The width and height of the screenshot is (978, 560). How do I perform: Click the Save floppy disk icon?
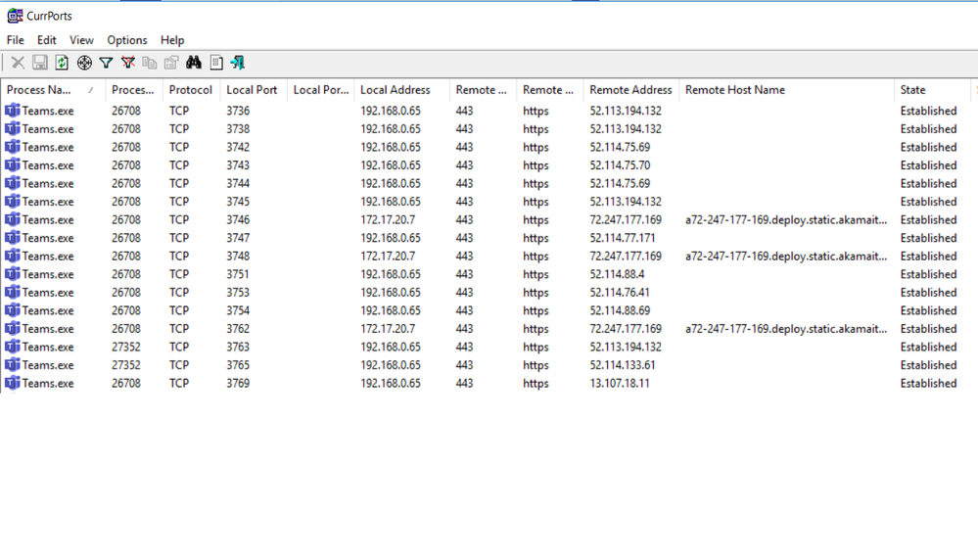tap(40, 63)
